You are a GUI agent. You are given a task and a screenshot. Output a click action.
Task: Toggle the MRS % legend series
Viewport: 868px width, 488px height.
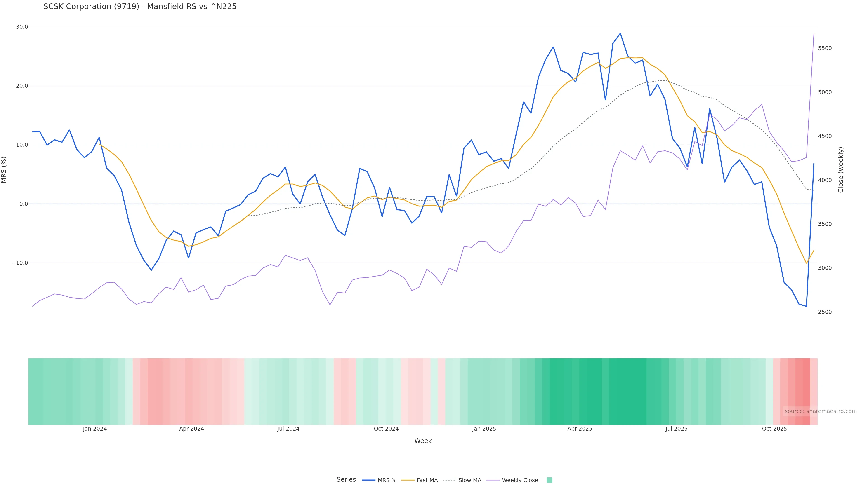coord(380,480)
